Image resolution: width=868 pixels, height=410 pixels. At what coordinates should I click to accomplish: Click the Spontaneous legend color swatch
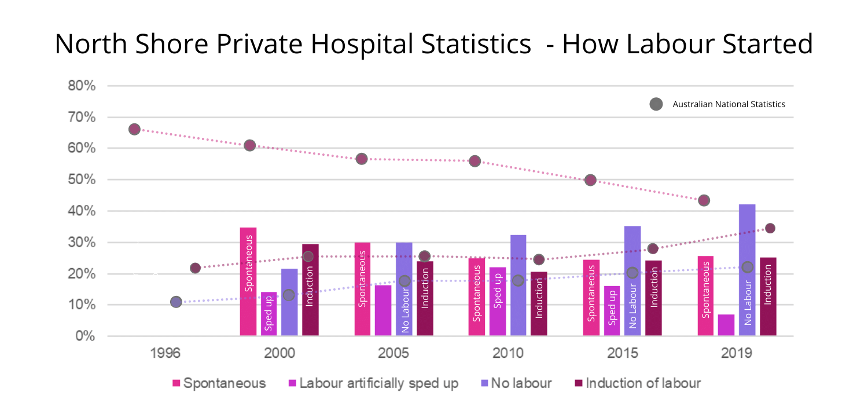click(x=176, y=383)
